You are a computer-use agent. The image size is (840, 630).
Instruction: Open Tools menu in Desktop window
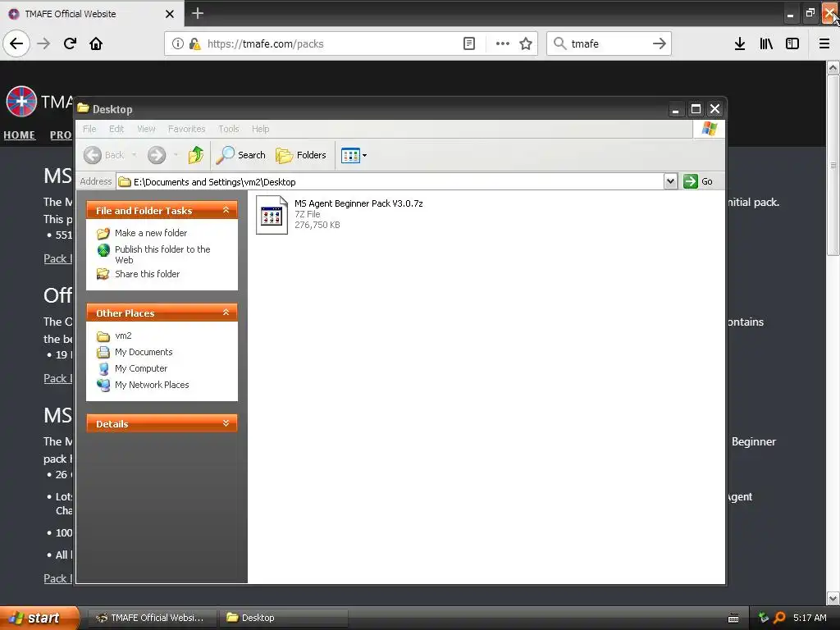(228, 129)
